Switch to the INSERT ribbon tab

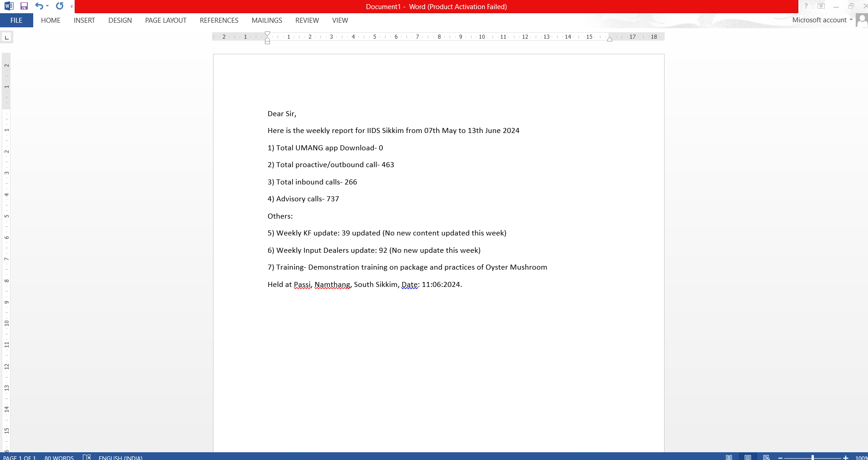click(84, 20)
